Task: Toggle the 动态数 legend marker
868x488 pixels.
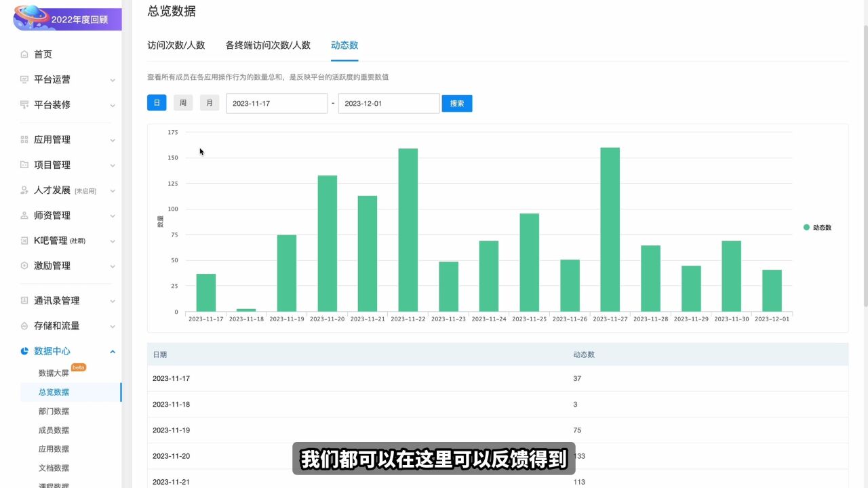Action: point(806,228)
